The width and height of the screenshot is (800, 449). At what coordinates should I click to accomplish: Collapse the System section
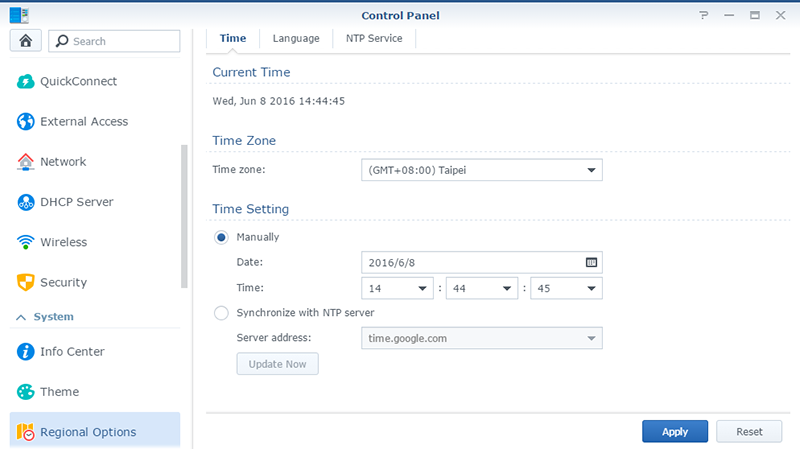[19, 317]
